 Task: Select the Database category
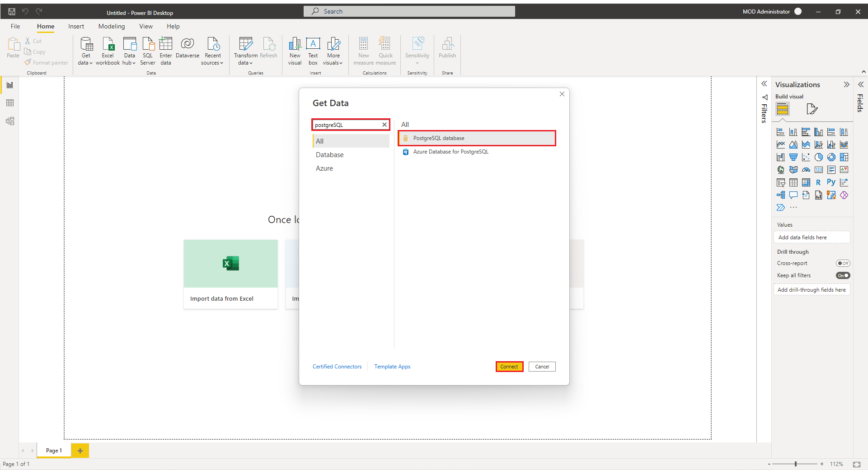click(x=329, y=155)
